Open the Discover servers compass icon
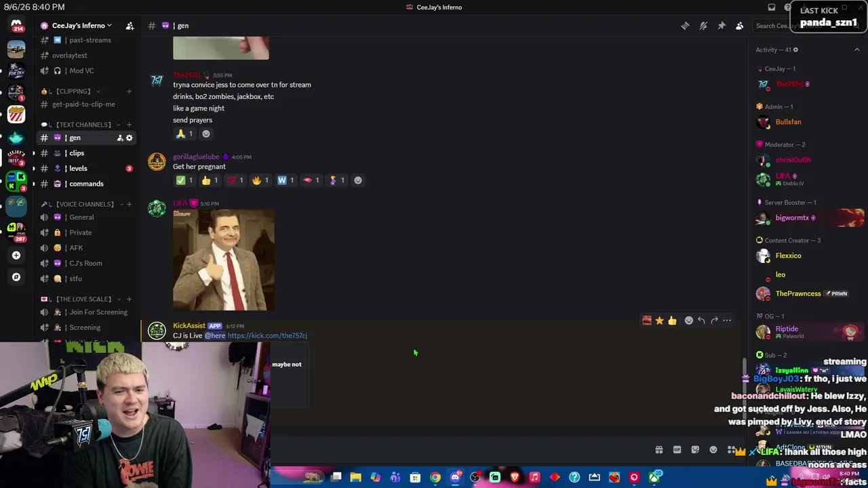The image size is (868, 488). (16, 277)
